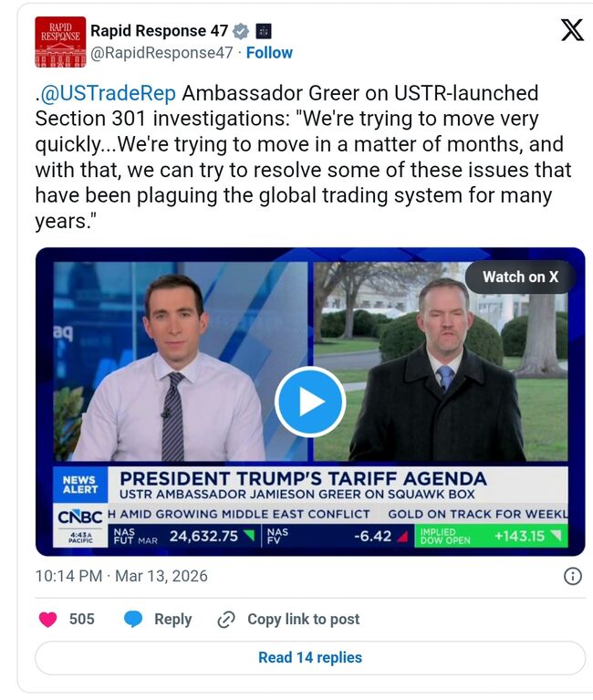Screen dimensions: 593x700
Task: Click the tweet text body
Action: (304, 157)
